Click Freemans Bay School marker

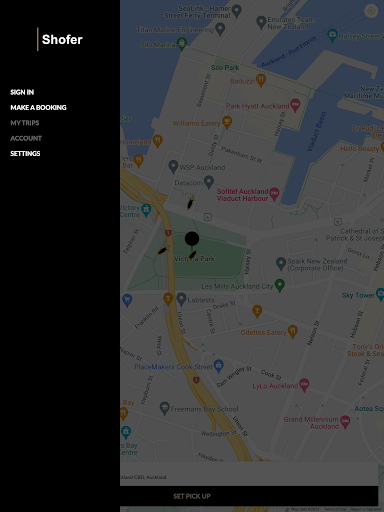coord(165,408)
